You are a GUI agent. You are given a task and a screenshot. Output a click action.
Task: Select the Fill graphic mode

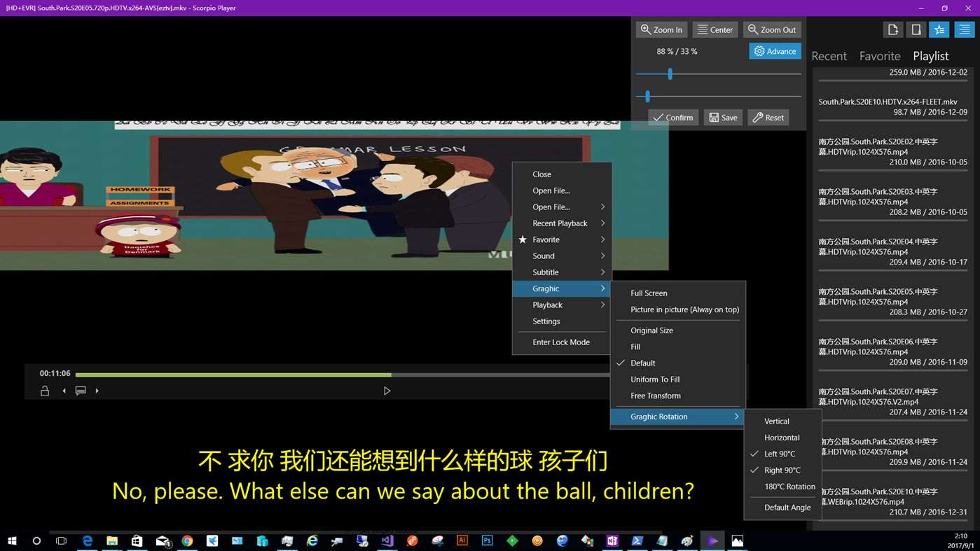tap(678, 347)
